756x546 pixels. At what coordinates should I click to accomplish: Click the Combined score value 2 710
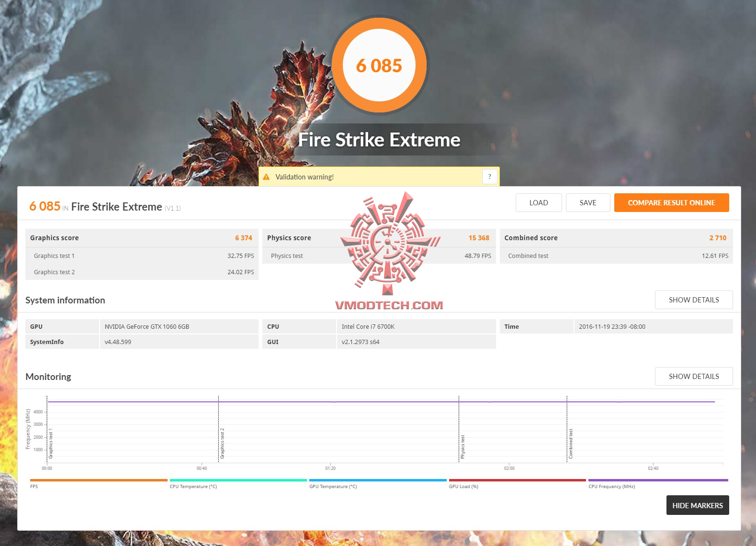coord(718,238)
